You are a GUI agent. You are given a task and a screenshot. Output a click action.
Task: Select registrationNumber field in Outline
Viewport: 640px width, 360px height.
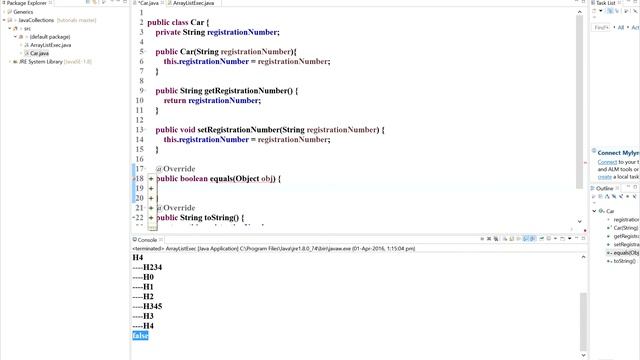[626, 220]
